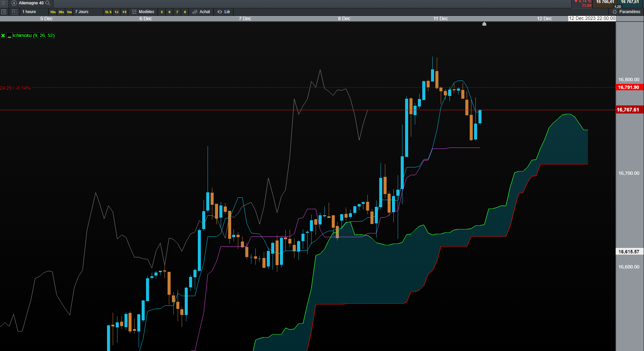Click the 16,600.00 price axis label

(x=629, y=267)
